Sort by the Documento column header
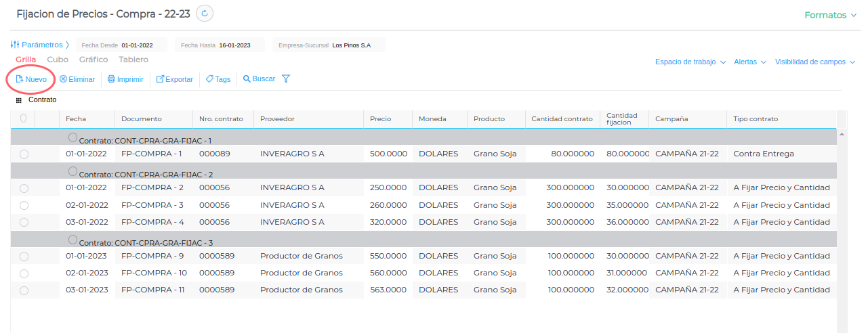Image resolution: width=868 pixels, height=333 pixels. click(154, 118)
